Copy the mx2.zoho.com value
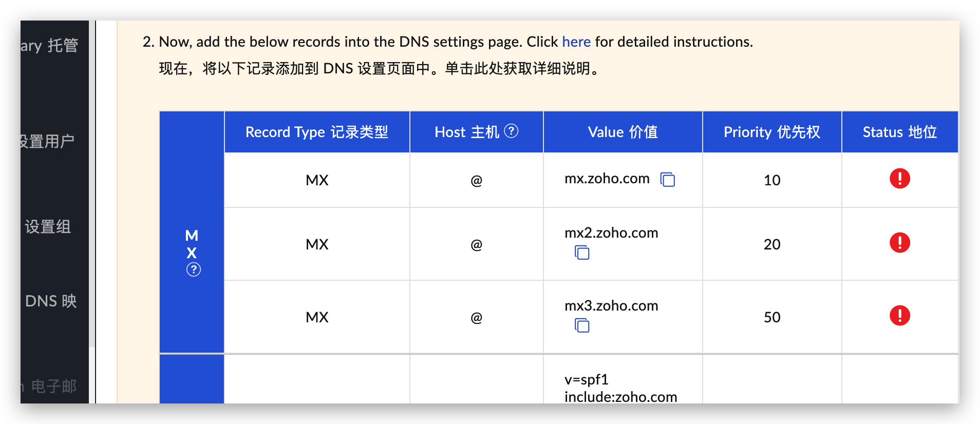Image resolution: width=980 pixels, height=424 pixels. (x=582, y=253)
